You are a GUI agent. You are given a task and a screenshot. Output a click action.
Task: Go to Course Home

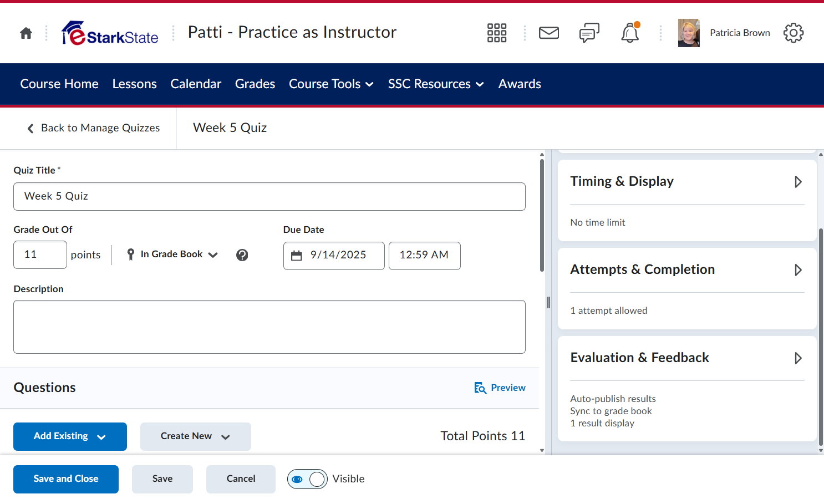[x=59, y=84]
